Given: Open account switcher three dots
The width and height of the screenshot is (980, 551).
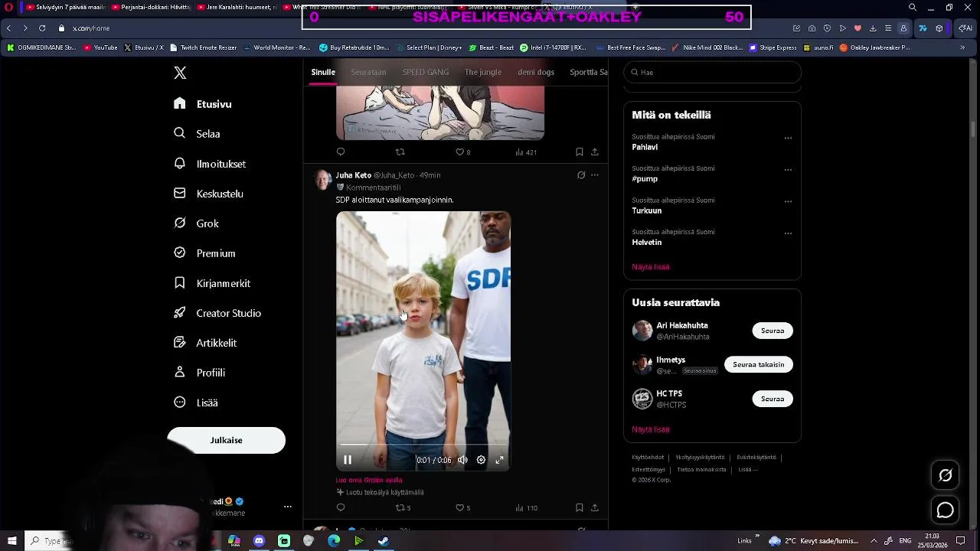Looking at the screenshot, I should tap(288, 507).
